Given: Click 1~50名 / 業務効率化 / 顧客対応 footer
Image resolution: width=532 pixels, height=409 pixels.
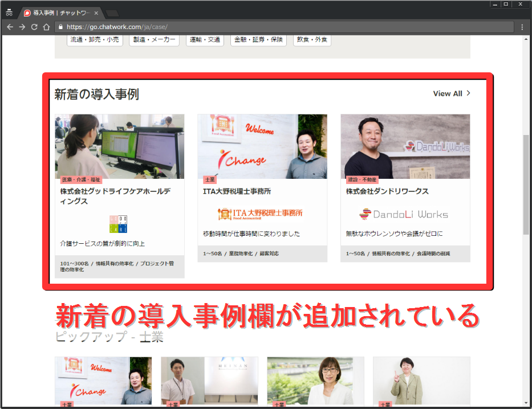Looking at the screenshot, I should point(262,253).
